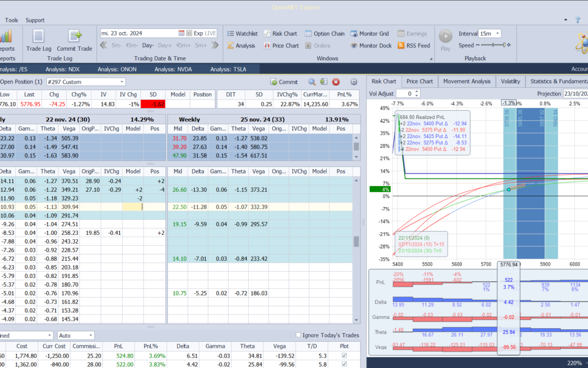Step back one day with Day-
Image resolution: width=588 pixels, height=368 pixels.
pyautogui.click(x=148, y=45)
